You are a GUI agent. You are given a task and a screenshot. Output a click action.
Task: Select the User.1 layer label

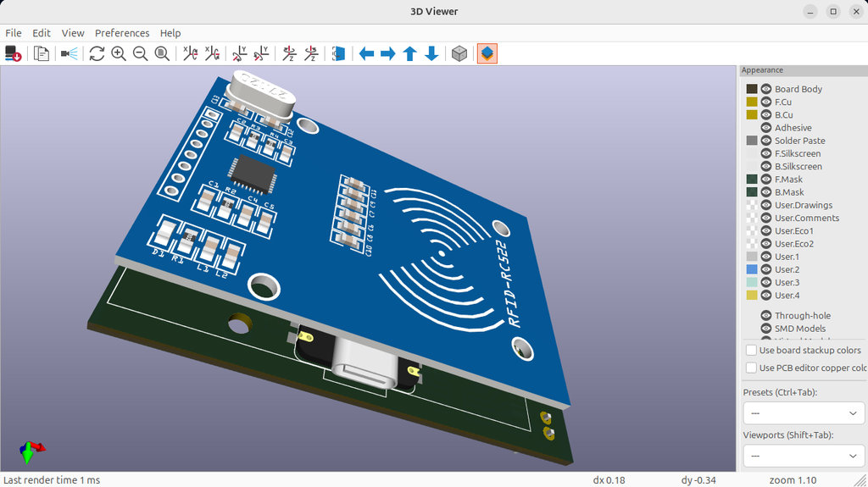pos(787,257)
